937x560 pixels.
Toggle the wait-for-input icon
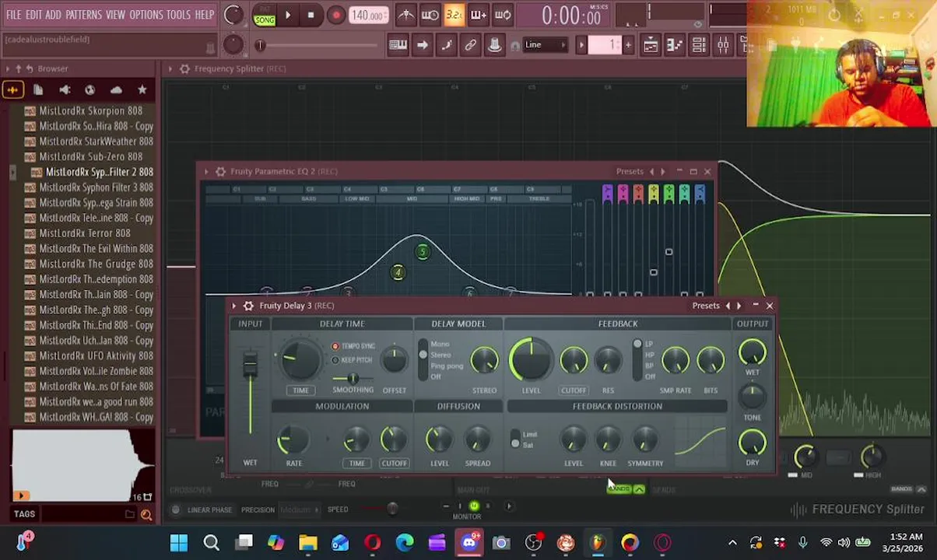(x=430, y=15)
